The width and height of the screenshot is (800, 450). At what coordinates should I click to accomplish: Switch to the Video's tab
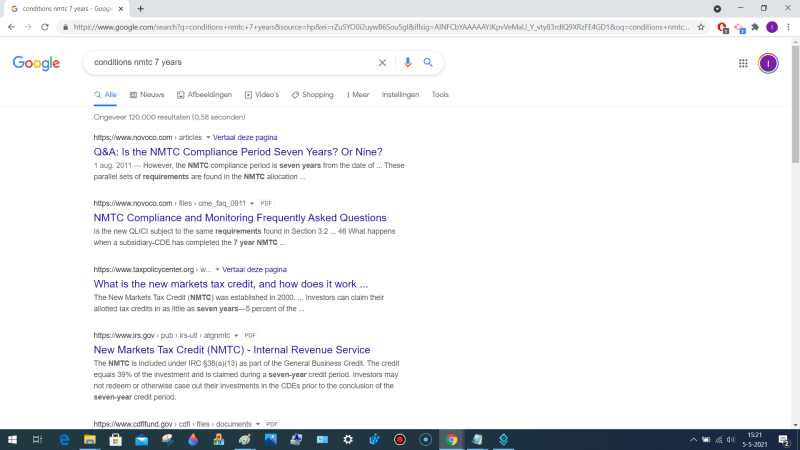262,95
